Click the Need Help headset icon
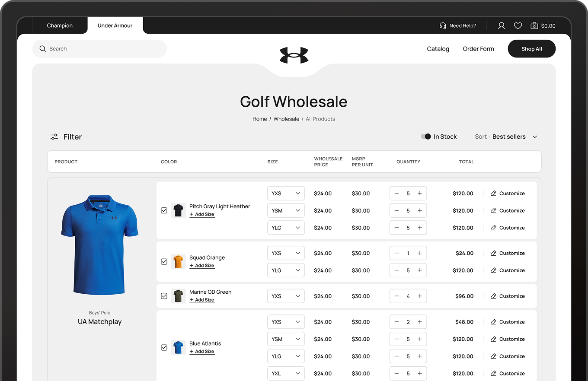The height and width of the screenshot is (381, 588). click(442, 26)
